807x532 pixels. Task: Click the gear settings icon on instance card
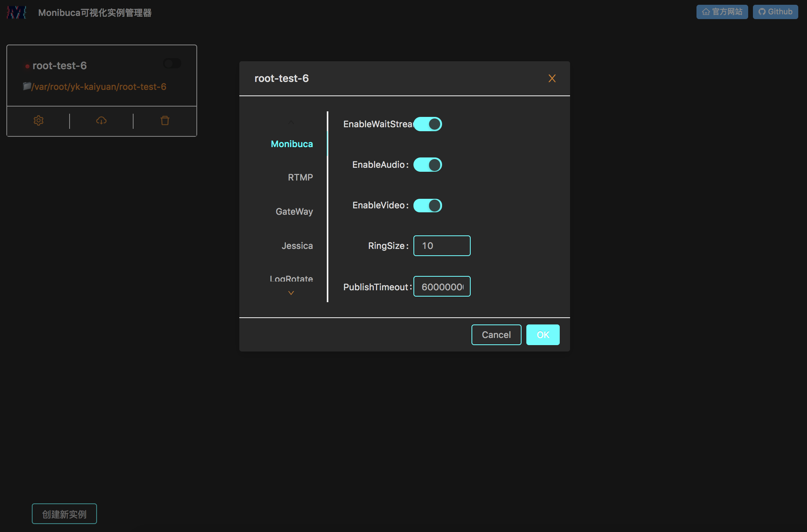tap(39, 120)
